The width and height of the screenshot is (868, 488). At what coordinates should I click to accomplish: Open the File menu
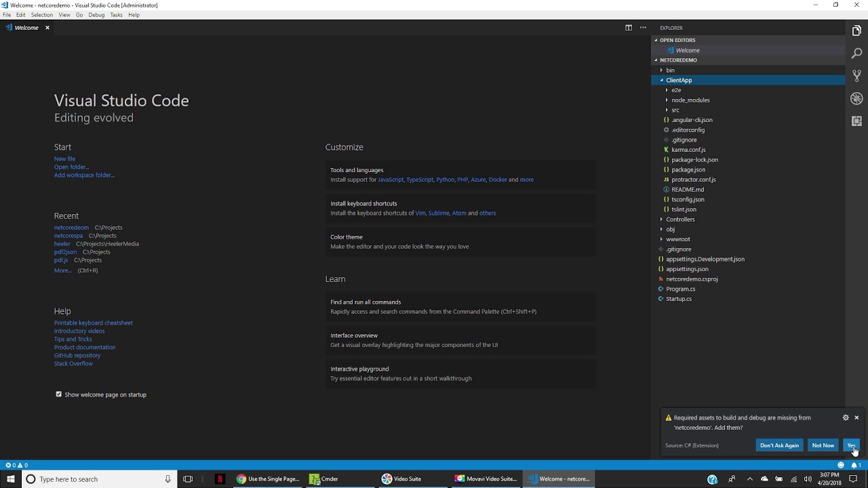click(7, 15)
